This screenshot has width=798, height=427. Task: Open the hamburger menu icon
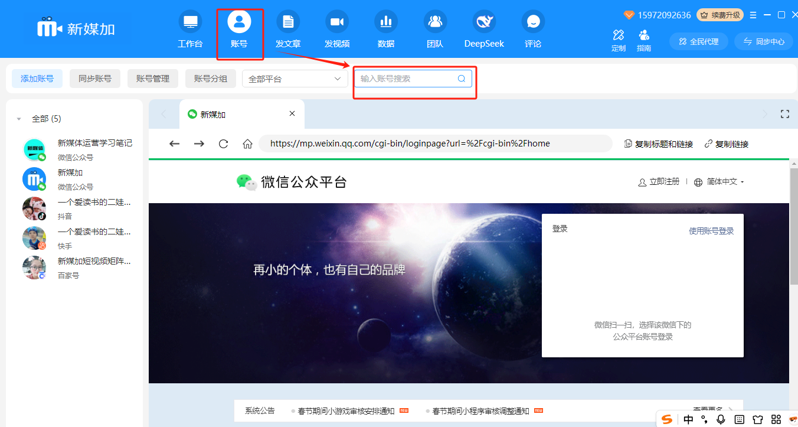[753, 15]
